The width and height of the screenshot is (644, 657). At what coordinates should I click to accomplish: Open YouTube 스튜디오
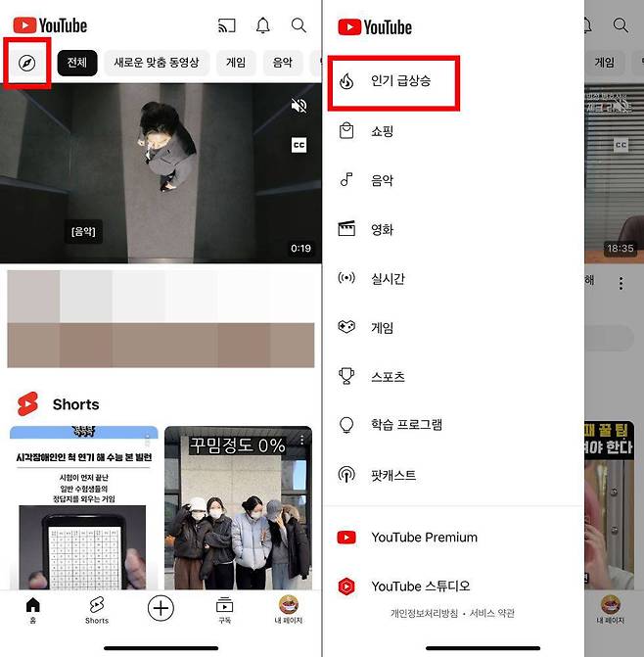(453, 587)
